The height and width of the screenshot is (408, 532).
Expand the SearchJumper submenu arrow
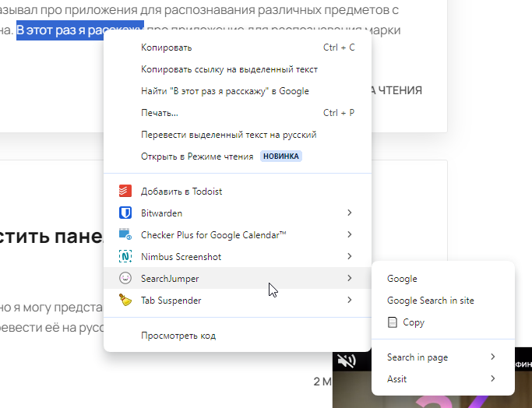pos(350,278)
